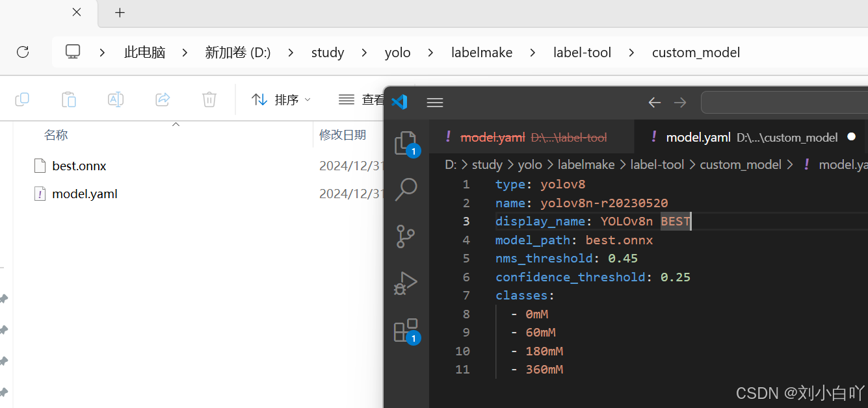Click the confidence_threshold value 0.25

click(x=676, y=277)
